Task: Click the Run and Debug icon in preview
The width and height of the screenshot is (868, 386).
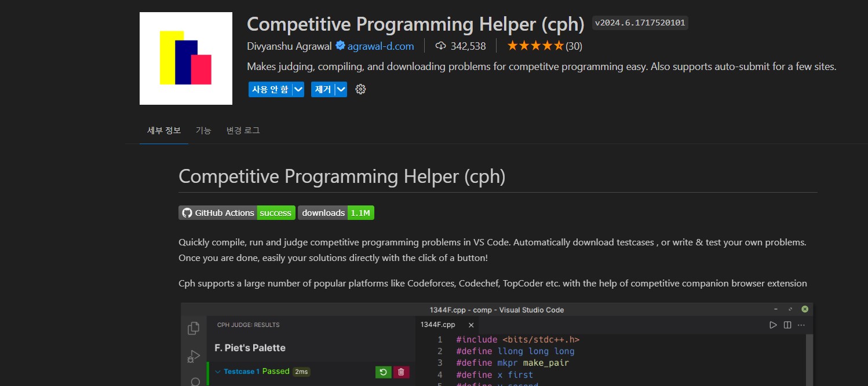Action: 194,357
